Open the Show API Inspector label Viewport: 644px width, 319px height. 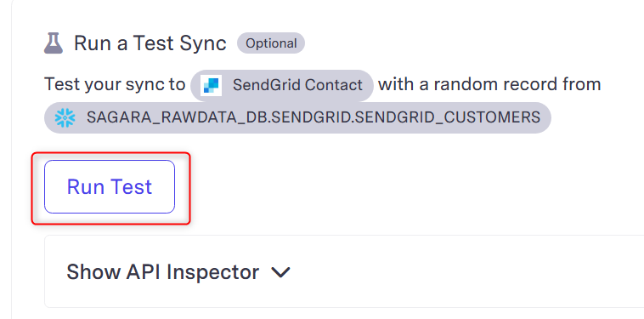[x=162, y=271]
